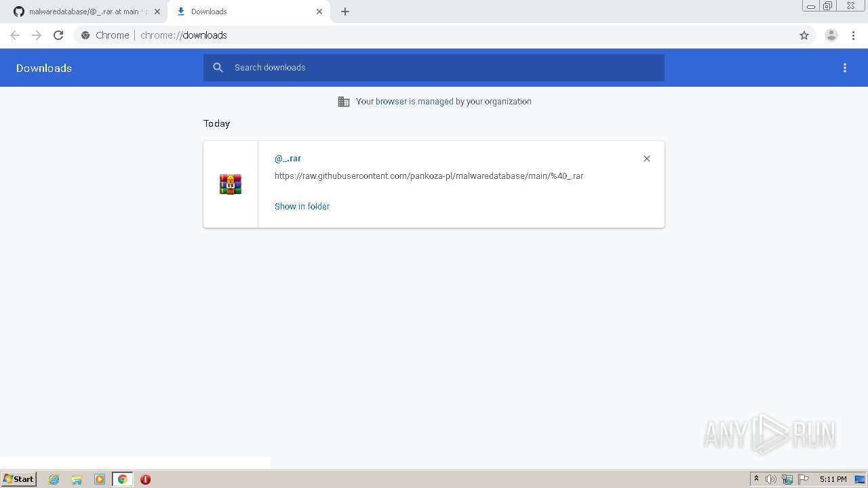
Task: Open Windows Media Player from taskbar
Action: [100, 479]
